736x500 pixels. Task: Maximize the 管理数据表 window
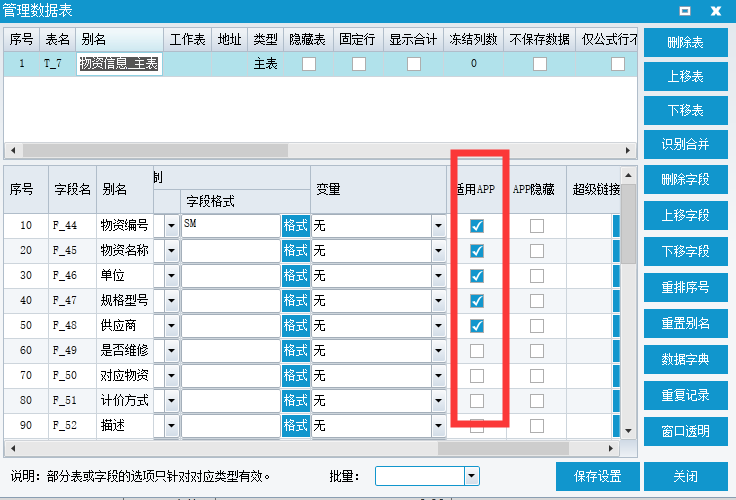(685, 10)
